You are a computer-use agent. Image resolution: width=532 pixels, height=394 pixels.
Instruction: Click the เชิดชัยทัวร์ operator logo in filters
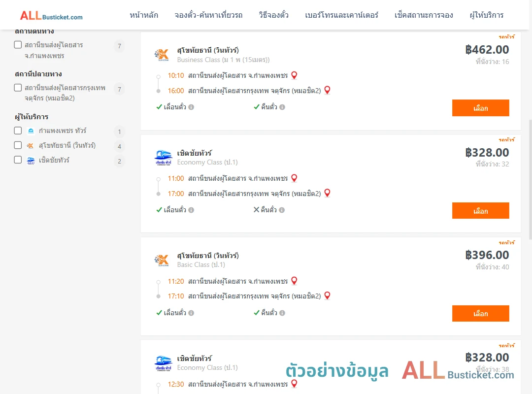pyautogui.click(x=31, y=160)
